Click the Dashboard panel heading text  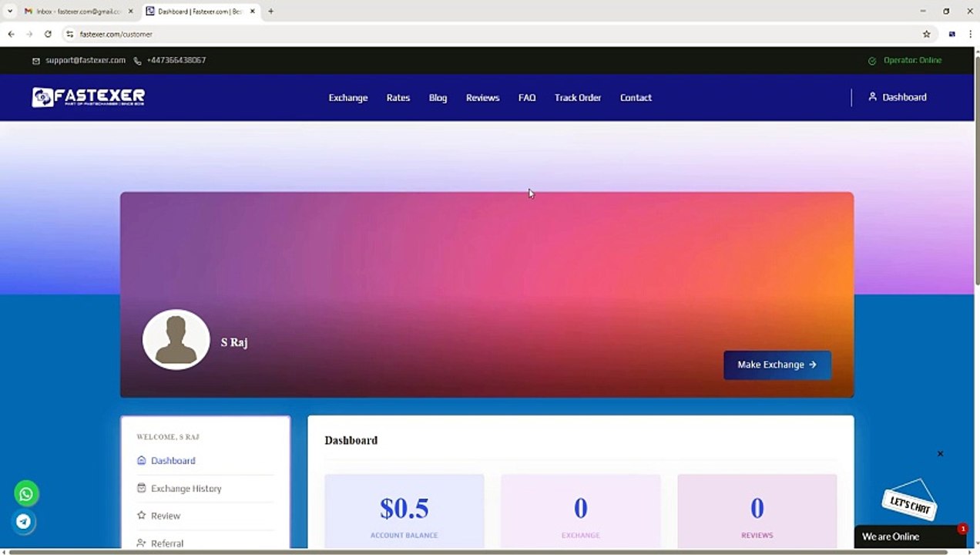pos(351,440)
